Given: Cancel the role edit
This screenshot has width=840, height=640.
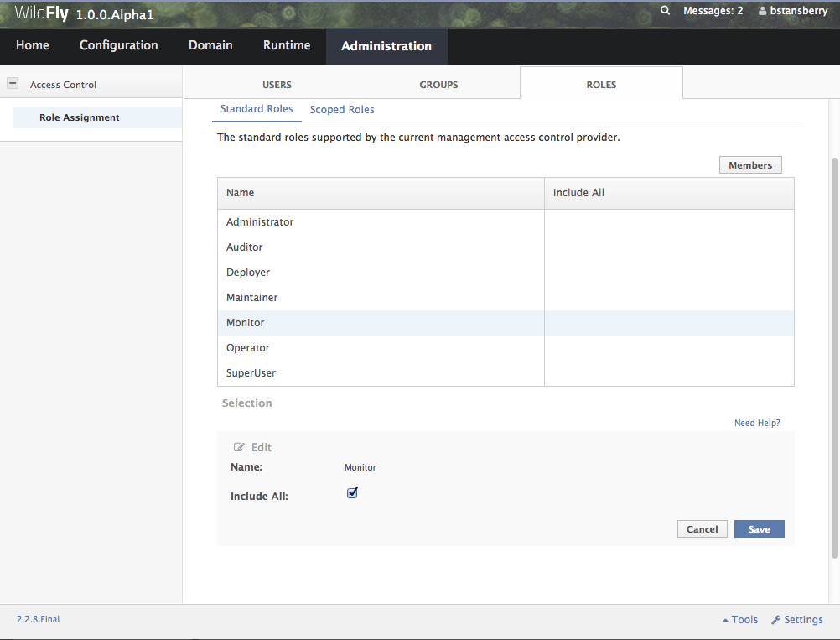Looking at the screenshot, I should click(x=702, y=528).
